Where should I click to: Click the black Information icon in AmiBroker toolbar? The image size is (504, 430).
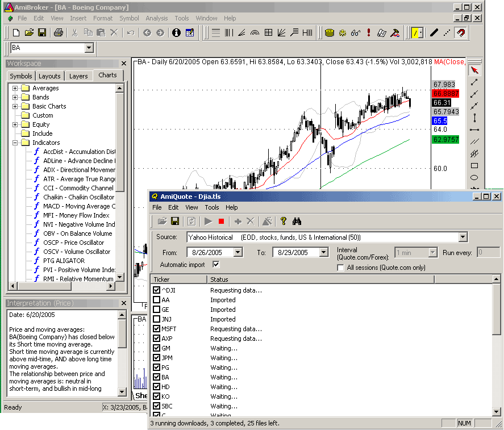pos(176,32)
